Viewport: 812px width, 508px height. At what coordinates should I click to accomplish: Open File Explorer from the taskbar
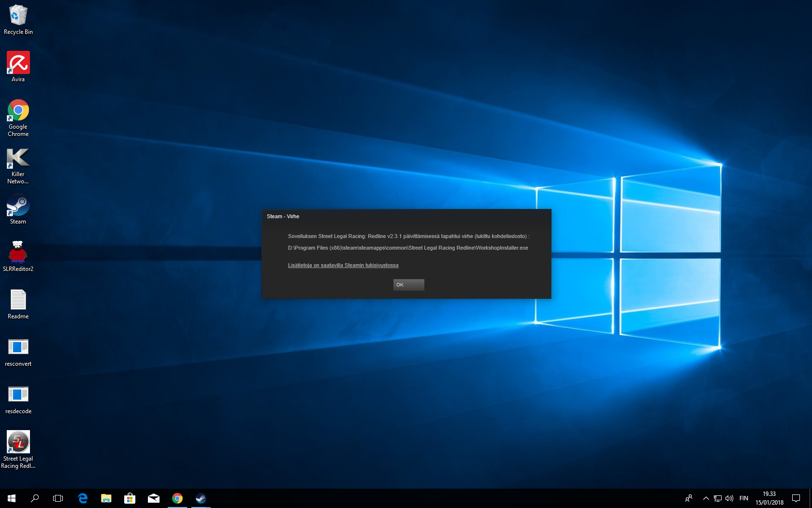(x=106, y=498)
